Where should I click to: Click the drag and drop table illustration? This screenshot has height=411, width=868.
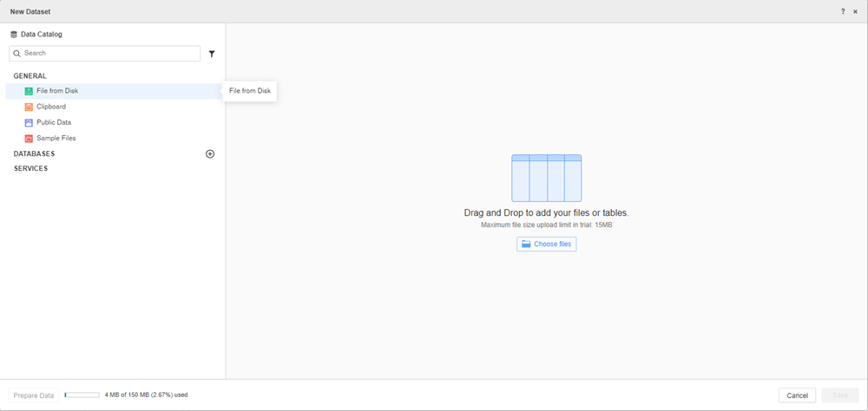546,178
